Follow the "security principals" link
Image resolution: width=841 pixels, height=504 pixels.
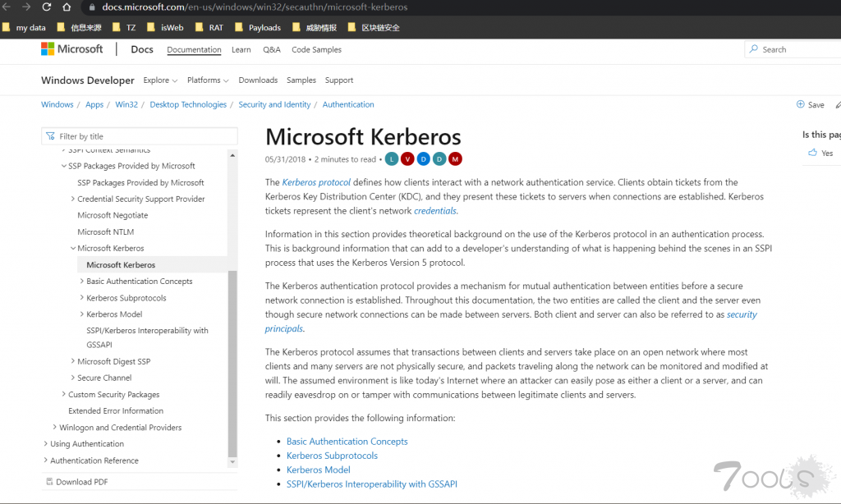point(742,314)
